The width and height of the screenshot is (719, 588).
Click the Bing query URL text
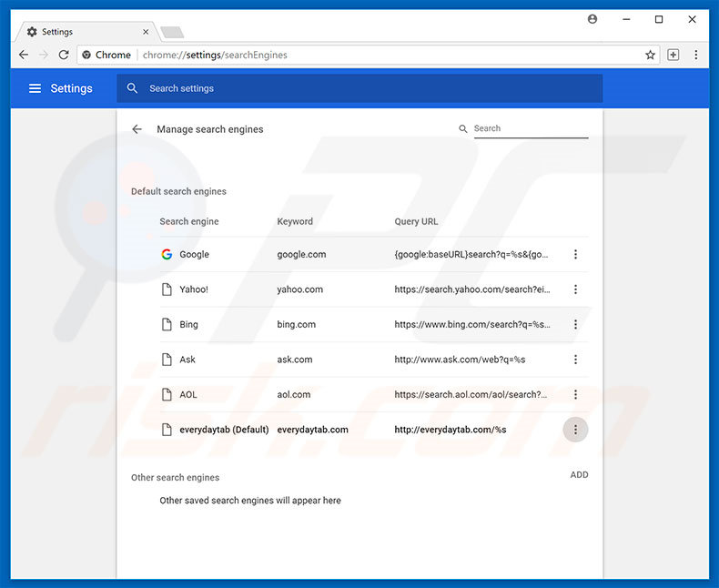[x=472, y=324]
